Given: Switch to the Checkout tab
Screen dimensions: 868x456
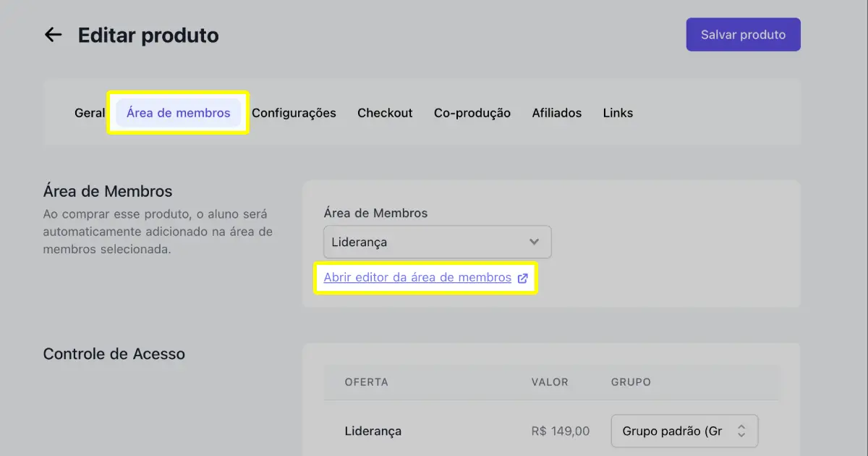Looking at the screenshot, I should coord(385,112).
